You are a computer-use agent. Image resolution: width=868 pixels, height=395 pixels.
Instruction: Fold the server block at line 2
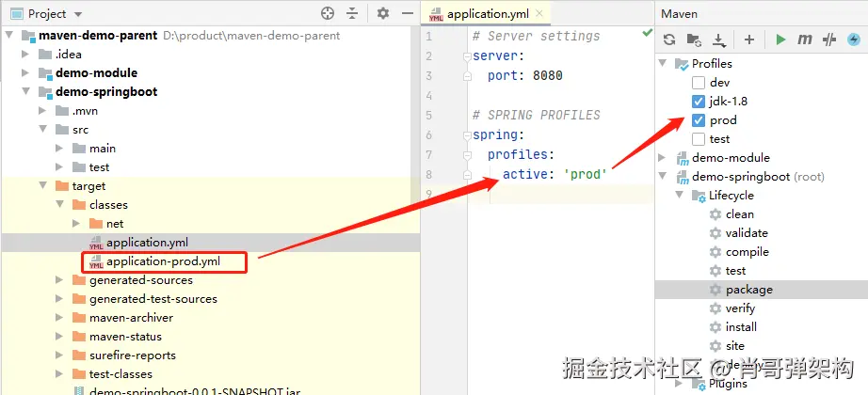pos(467,56)
